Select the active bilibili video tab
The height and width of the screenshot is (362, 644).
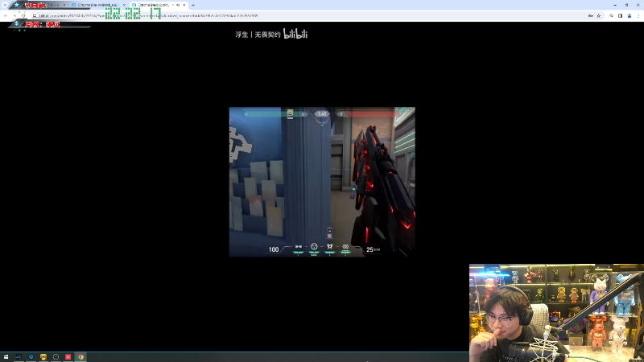click(x=157, y=5)
